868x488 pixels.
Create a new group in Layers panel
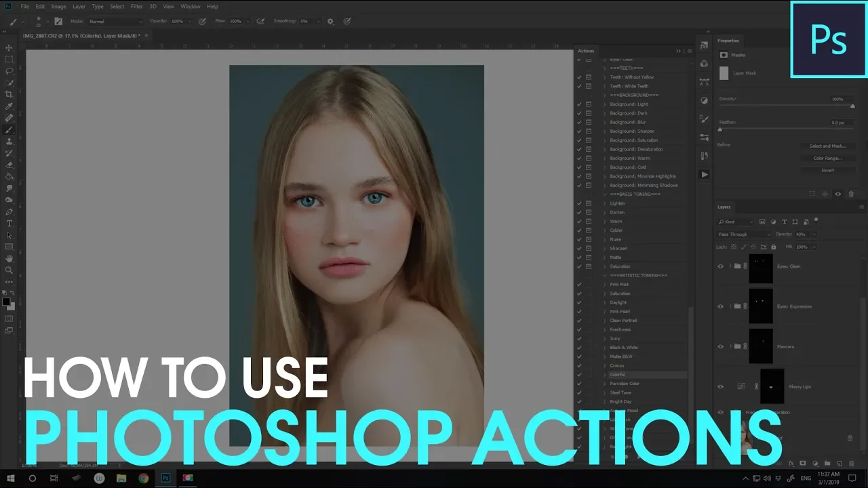pyautogui.click(x=827, y=464)
